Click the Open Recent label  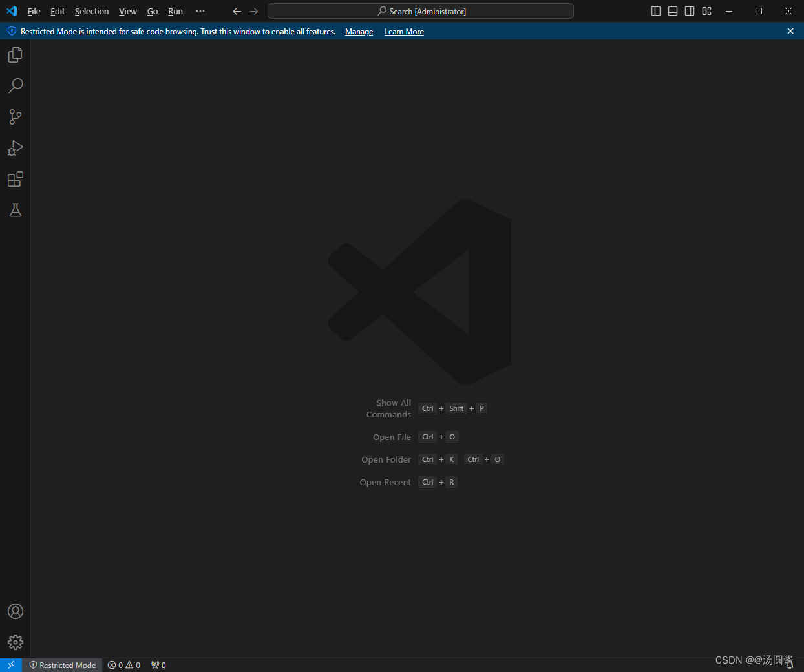pyautogui.click(x=385, y=483)
